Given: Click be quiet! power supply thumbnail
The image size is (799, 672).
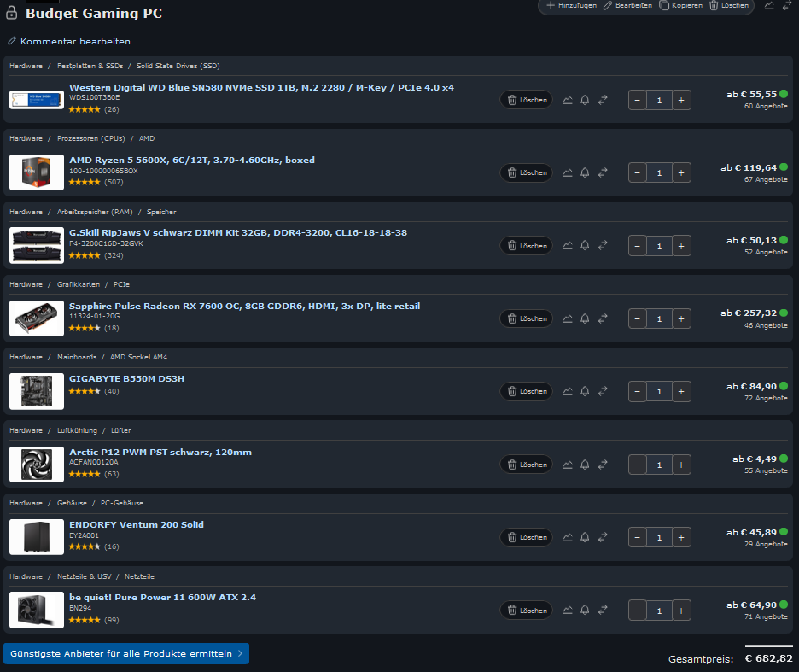Looking at the screenshot, I should click(x=37, y=611).
